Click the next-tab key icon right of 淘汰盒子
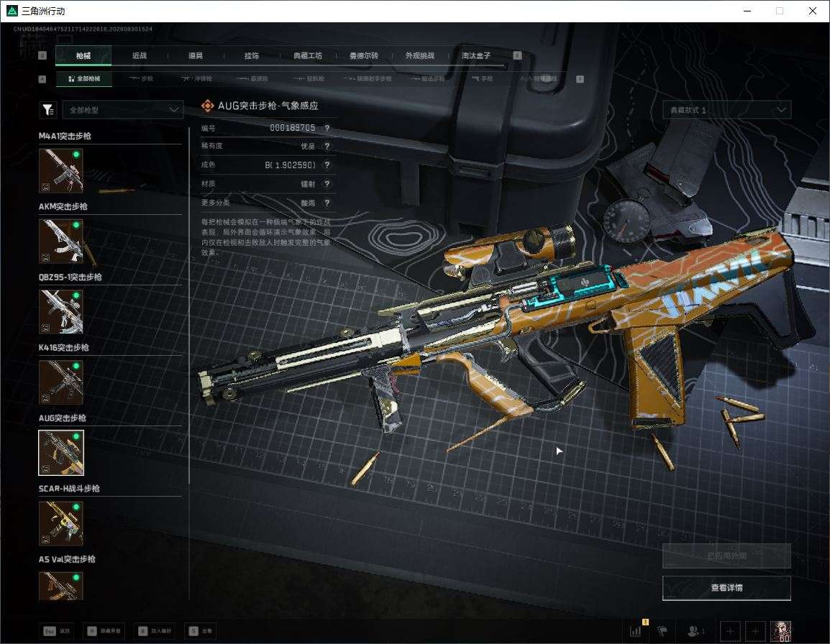The image size is (830, 644). pos(518,55)
